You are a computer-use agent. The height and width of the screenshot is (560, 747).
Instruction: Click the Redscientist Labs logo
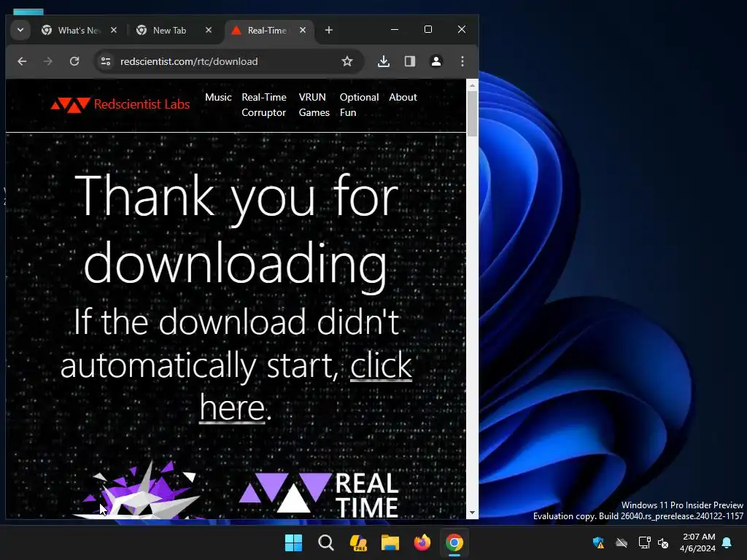120,105
